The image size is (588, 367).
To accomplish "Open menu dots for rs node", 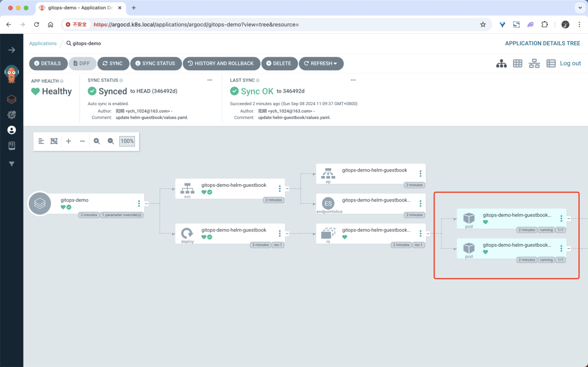I will point(420,233).
